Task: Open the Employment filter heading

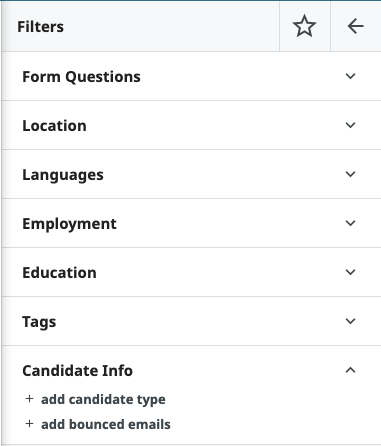Action: tap(69, 224)
